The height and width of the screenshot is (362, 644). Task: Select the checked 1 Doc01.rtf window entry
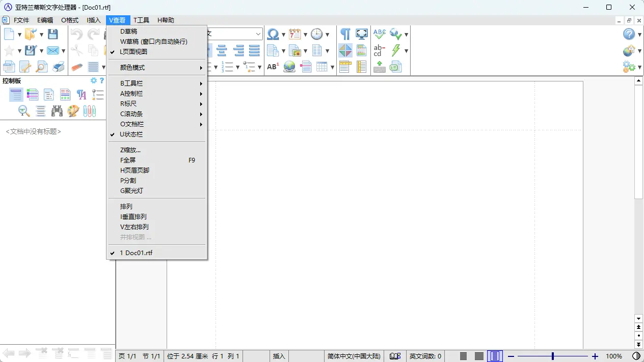156,253
